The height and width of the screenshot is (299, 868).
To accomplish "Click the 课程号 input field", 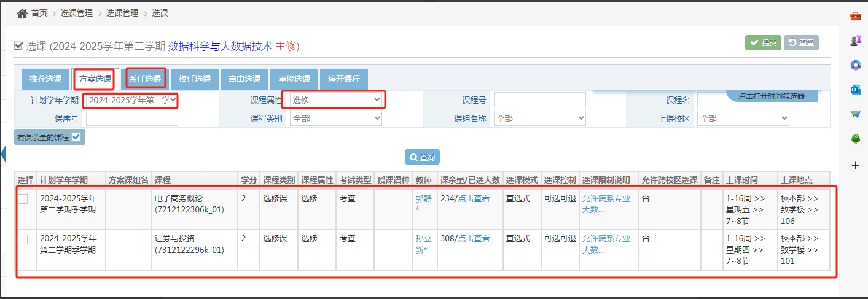I will (x=539, y=99).
